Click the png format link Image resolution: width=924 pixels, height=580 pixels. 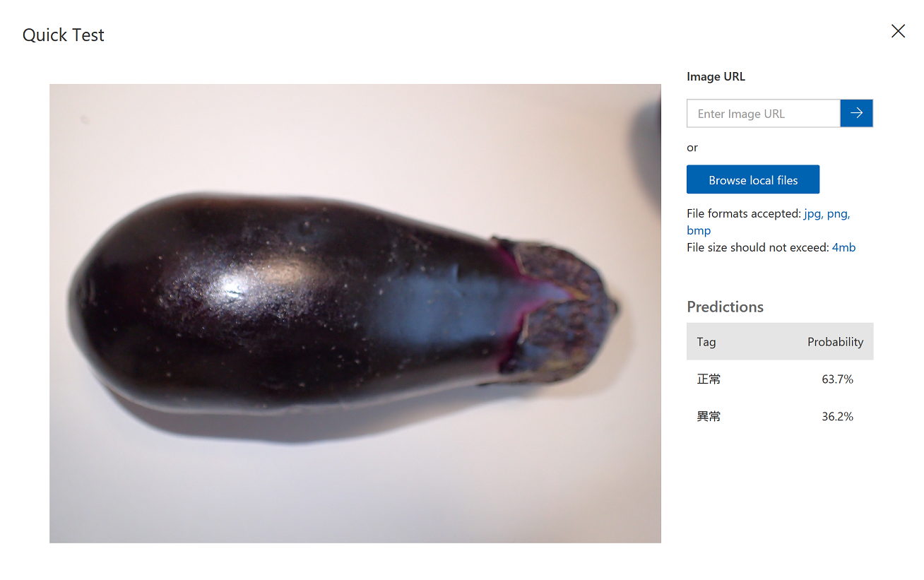839,213
